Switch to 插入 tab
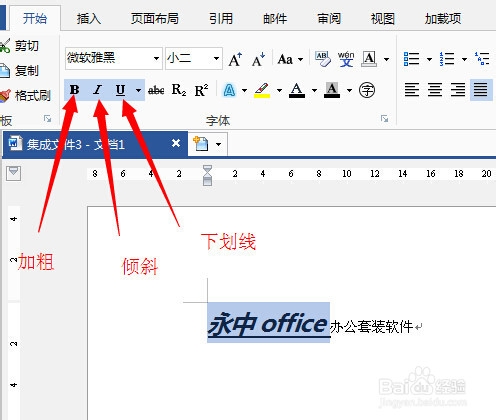This screenshot has height=420, width=496. point(89,19)
